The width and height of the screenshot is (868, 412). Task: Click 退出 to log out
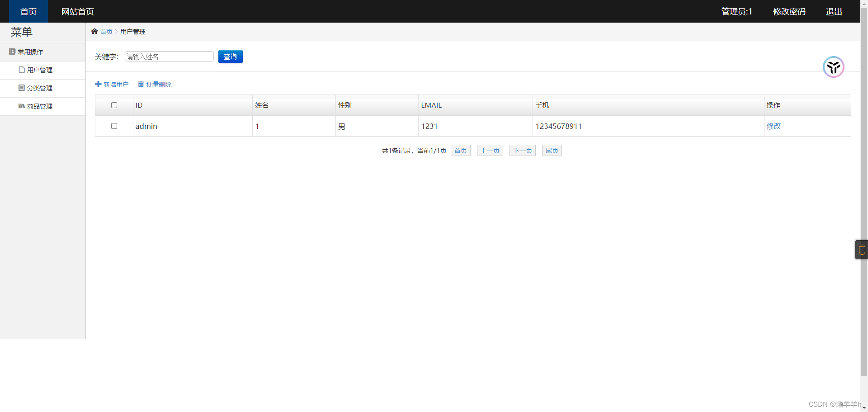834,11
